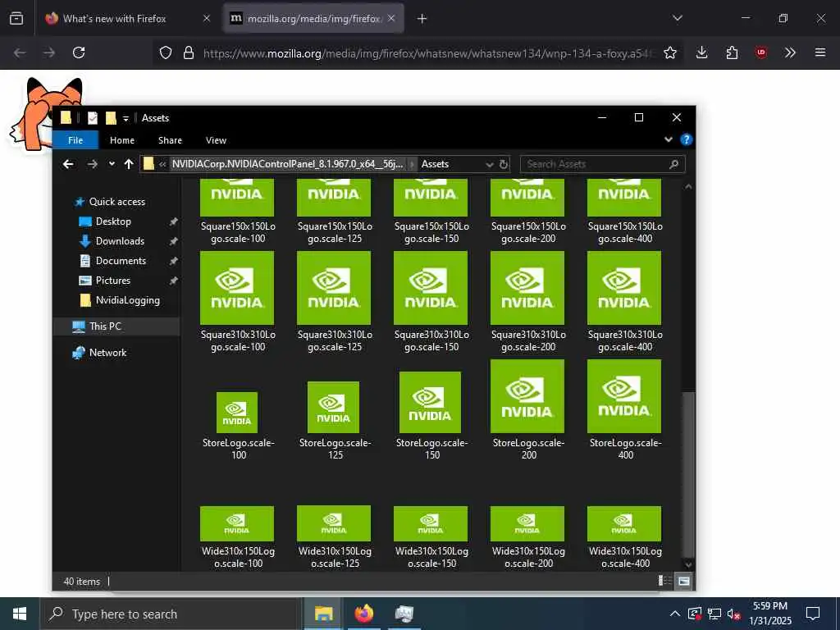Image resolution: width=840 pixels, height=630 pixels.
Task: Click the Explorer vertical scrollbar thumb
Action: point(688,475)
